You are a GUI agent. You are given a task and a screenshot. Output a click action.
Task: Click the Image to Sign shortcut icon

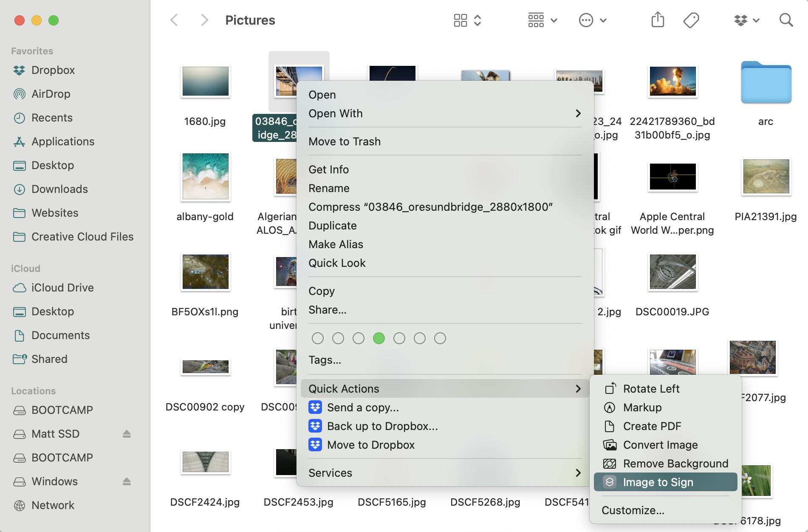pos(610,482)
